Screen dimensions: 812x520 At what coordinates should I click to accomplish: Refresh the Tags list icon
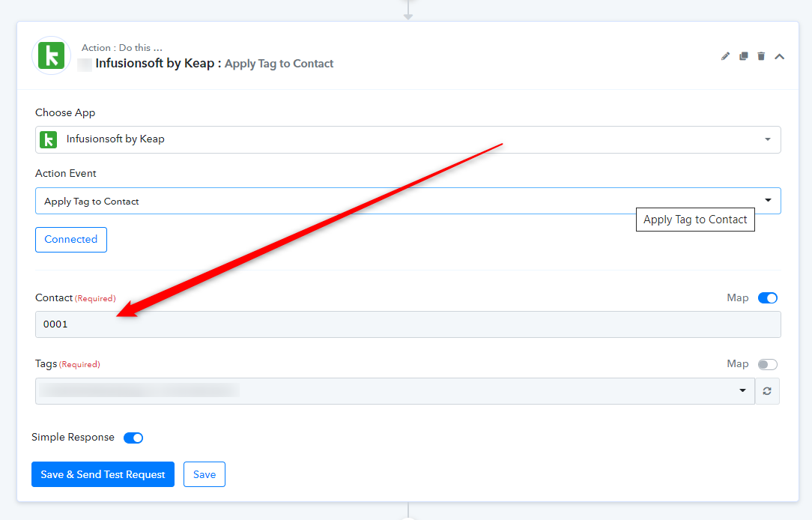(767, 391)
